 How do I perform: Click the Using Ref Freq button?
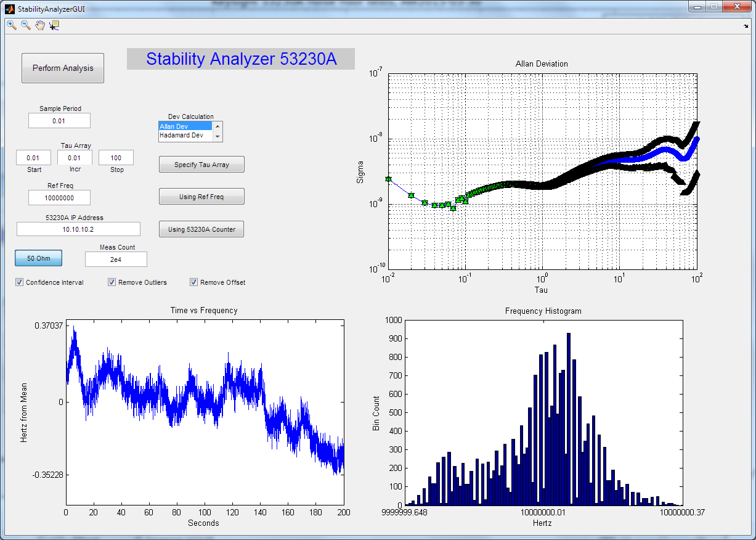click(201, 197)
